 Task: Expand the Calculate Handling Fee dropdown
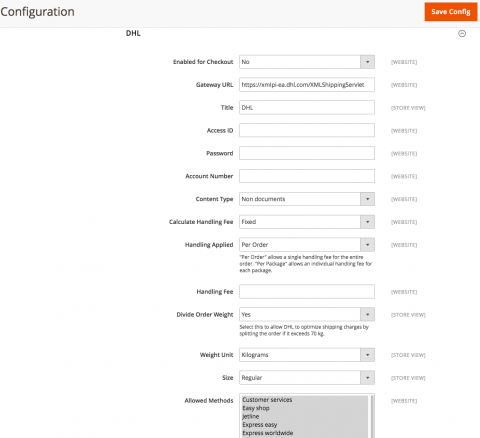pos(307,222)
